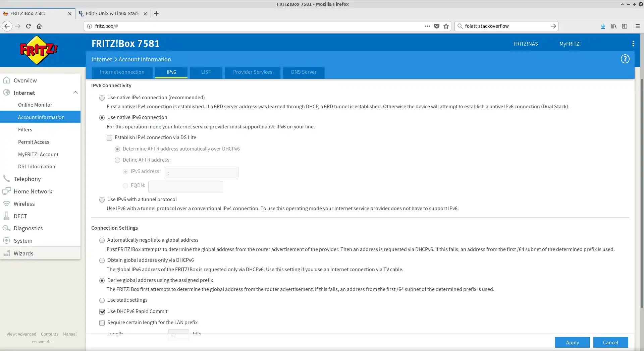Toggle the Firefox sidebar icon
Screen dimensions: 644x351
[625, 26]
